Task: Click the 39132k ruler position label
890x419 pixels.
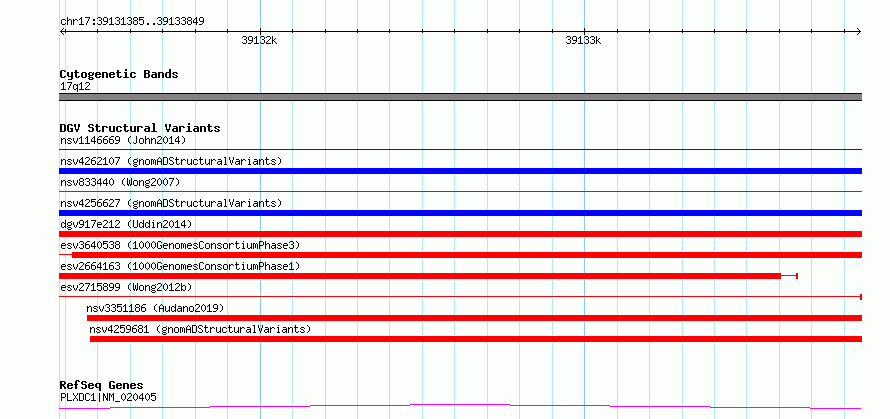Action: pyautogui.click(x=259, y=40)
